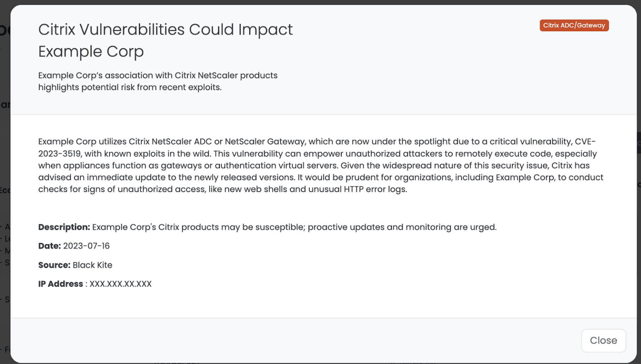Click the Source field label
This screenshot has height=364, width=641.
coord(54,265)
